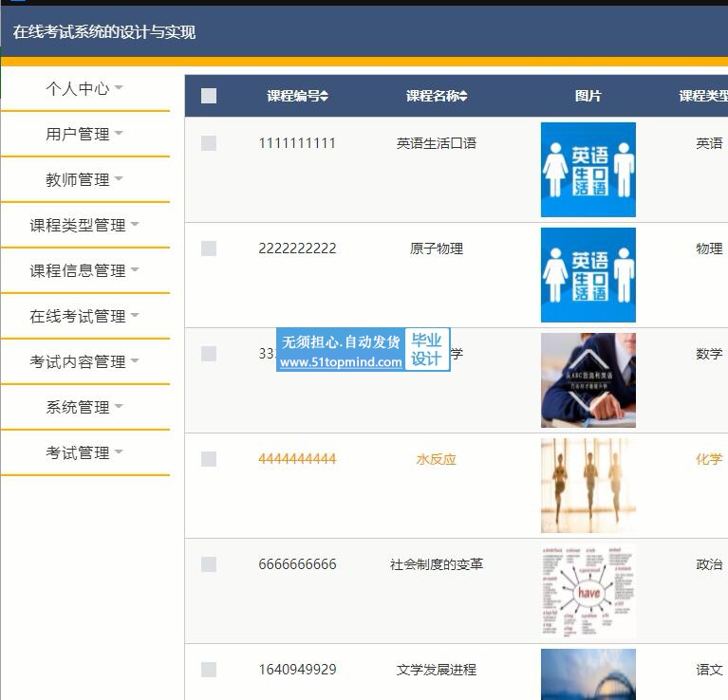
Task: Click course number 2222222222
Action: (x=297, y=249)
